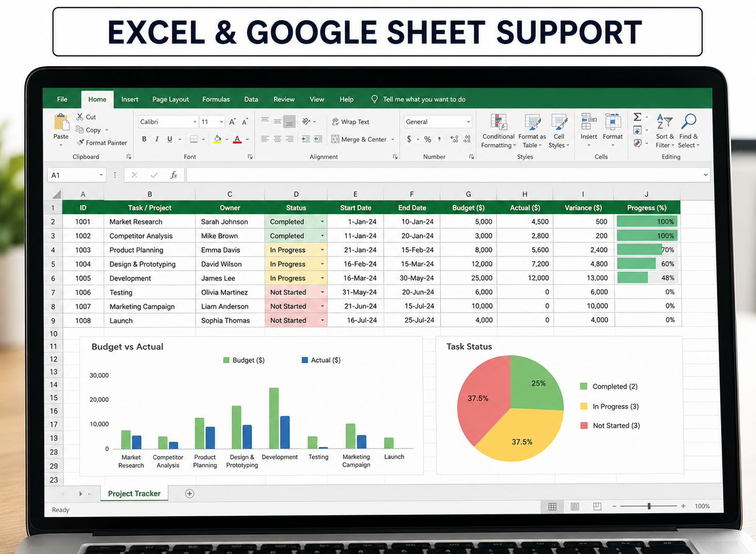The image size is (756, 554).
Task: Click Tell me what you want to do
Action: [419, 99]
